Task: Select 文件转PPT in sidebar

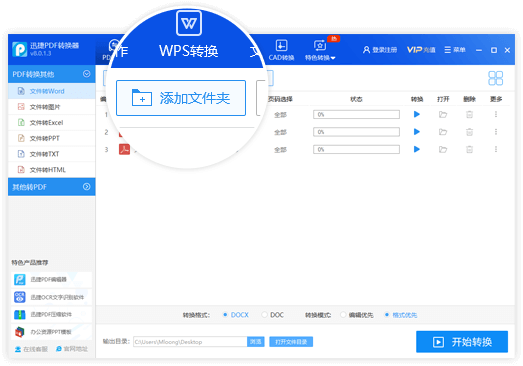Action: click(52, 138)
